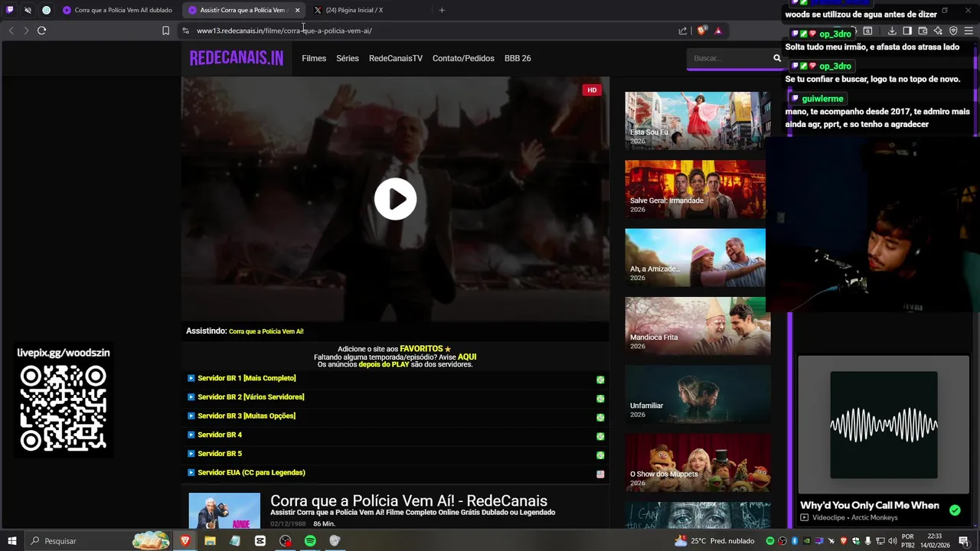Switch to the X Página Inicial tab

click(354, 10)
